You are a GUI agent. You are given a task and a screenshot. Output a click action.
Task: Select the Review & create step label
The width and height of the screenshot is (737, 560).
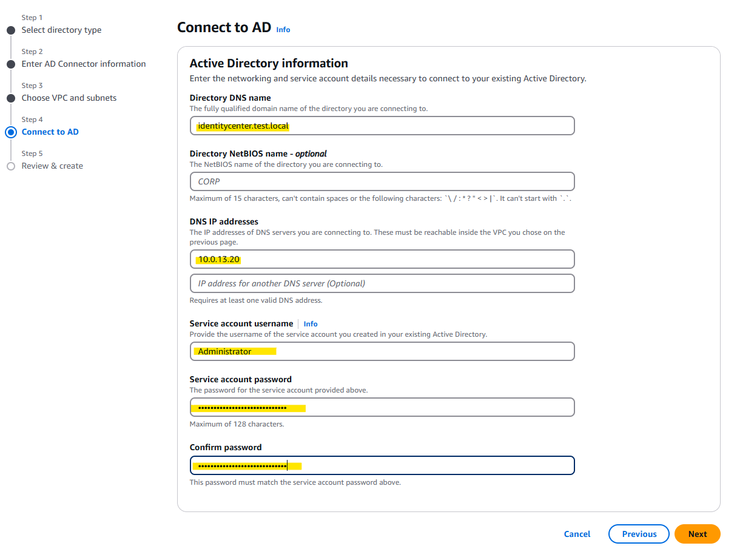(x=52, y=166)
